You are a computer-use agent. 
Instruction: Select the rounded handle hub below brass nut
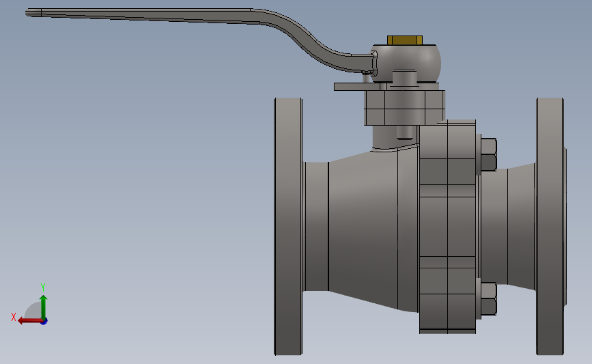(x=406, y=63)
